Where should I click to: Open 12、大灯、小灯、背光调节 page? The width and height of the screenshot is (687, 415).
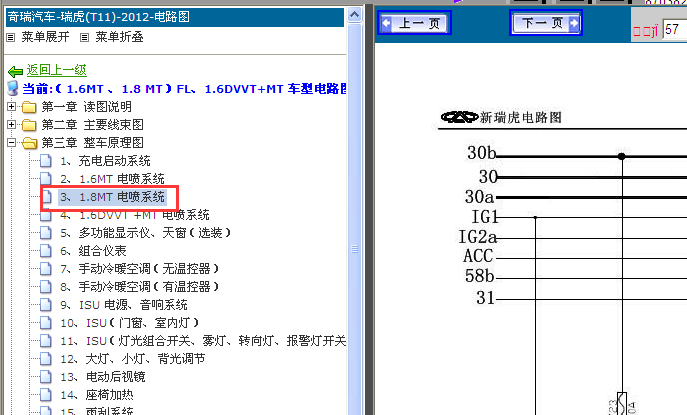click(x=132, y=359)
